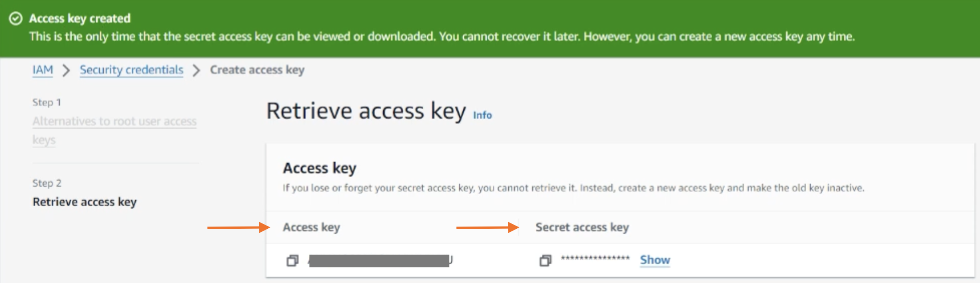Copy the access key ID

pyautogui.click(x=292, y=260)
